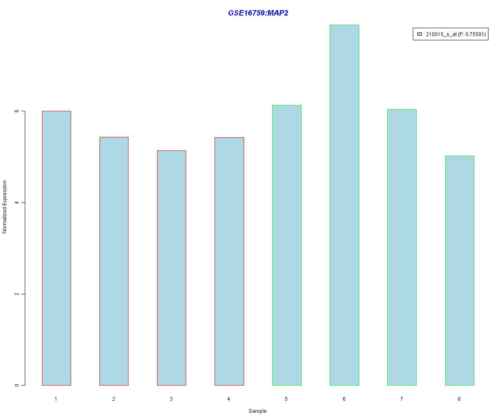Select the bar for sample 3
The height and width of the screenshot is (420, 504).
[171, 268]
